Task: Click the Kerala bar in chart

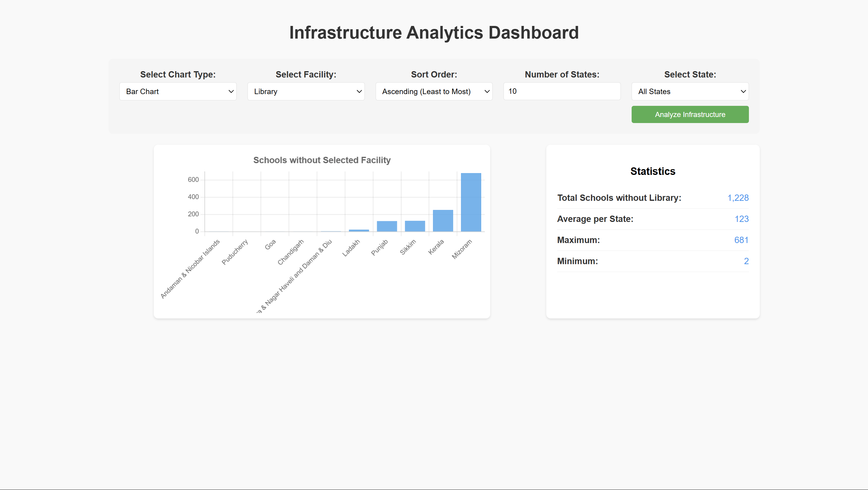Action: (x=443, y=221)
